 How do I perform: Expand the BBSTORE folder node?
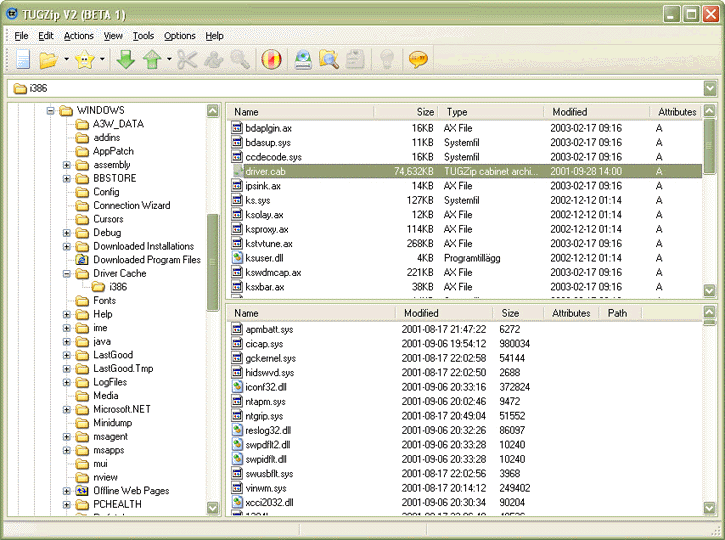67,178
